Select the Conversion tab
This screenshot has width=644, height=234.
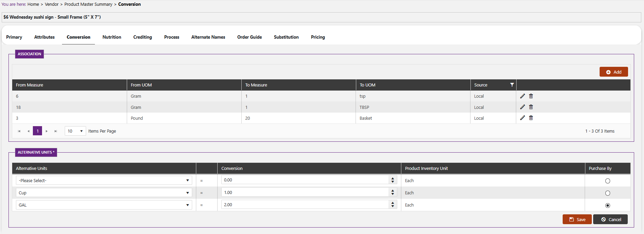point(78,37)
